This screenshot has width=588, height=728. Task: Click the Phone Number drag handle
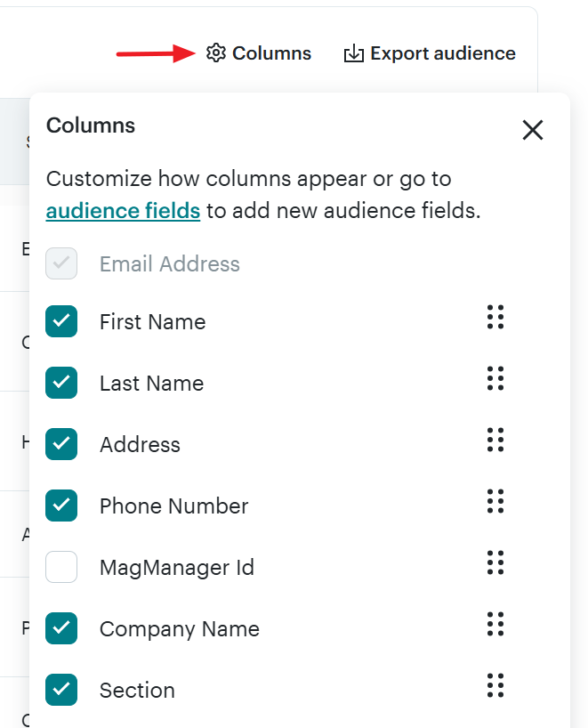(495, 501)
